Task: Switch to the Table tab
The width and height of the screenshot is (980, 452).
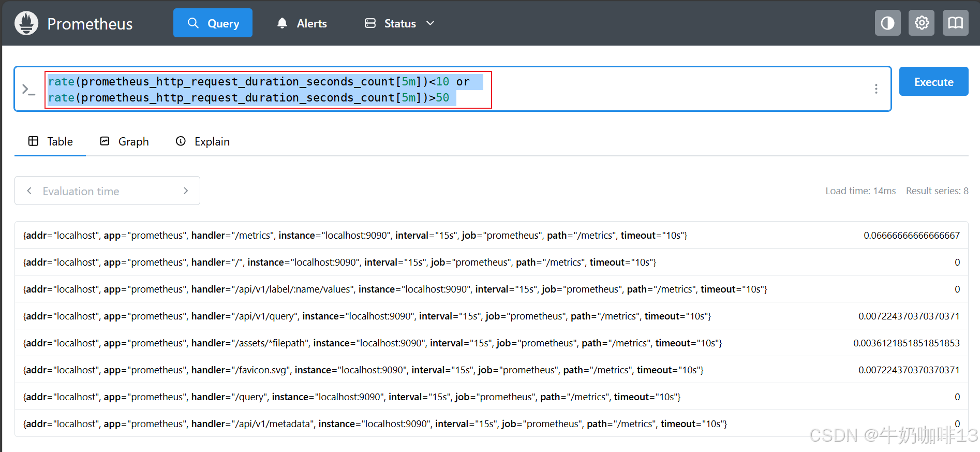Action: (50, 141)
